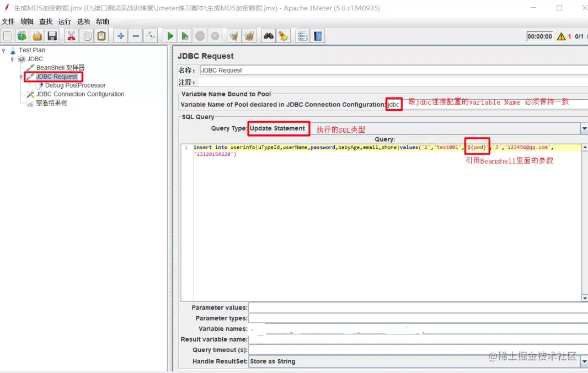Click the Clear broom icon

[234, 36]
